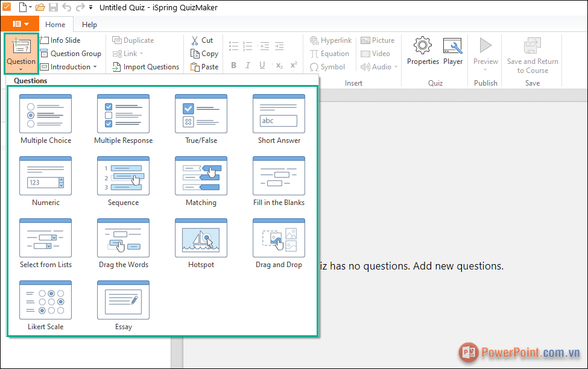The height and width of the screenshot is (369, 588).
Task: Decrease the text indent
Action: tap(265, 46)
